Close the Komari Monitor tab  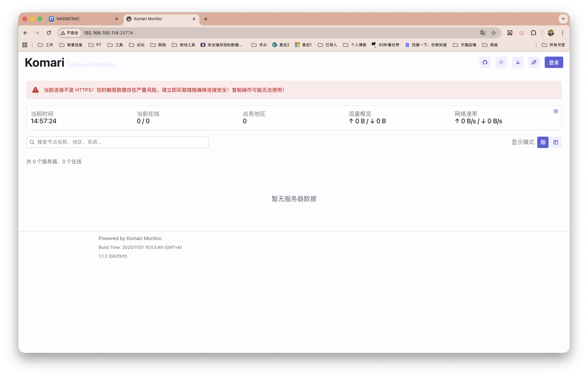click(x=194, y=19)
